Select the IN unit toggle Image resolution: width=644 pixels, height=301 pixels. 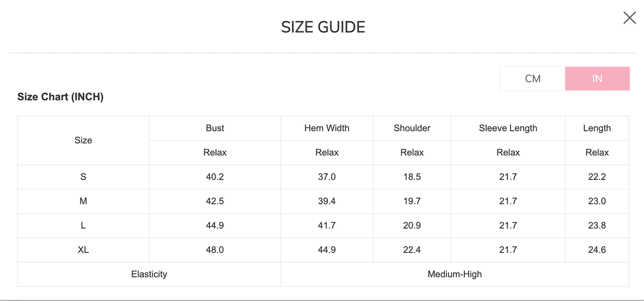597,79
